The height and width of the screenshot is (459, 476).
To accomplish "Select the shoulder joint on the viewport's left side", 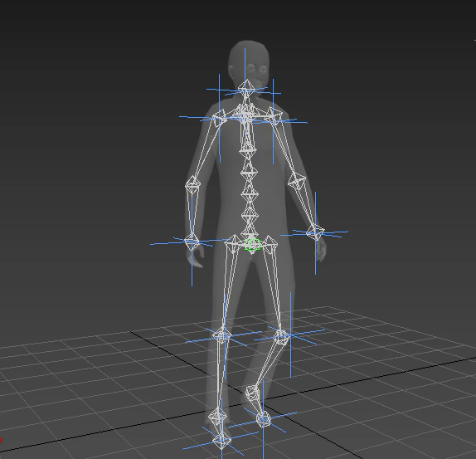I will click(219, 119).
